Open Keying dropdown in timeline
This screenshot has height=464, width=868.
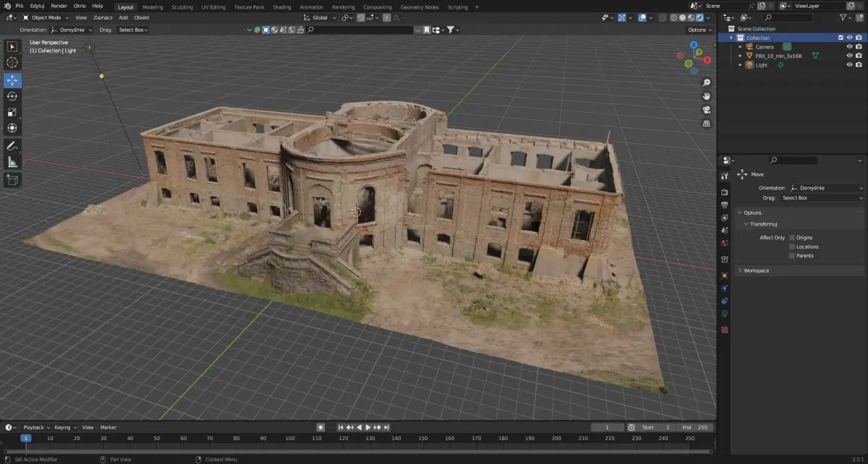(65, 427)
